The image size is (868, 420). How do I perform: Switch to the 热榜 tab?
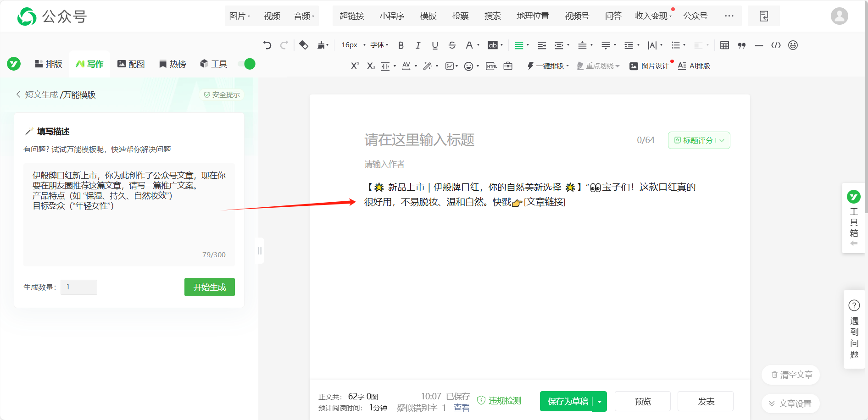[172, 64]
